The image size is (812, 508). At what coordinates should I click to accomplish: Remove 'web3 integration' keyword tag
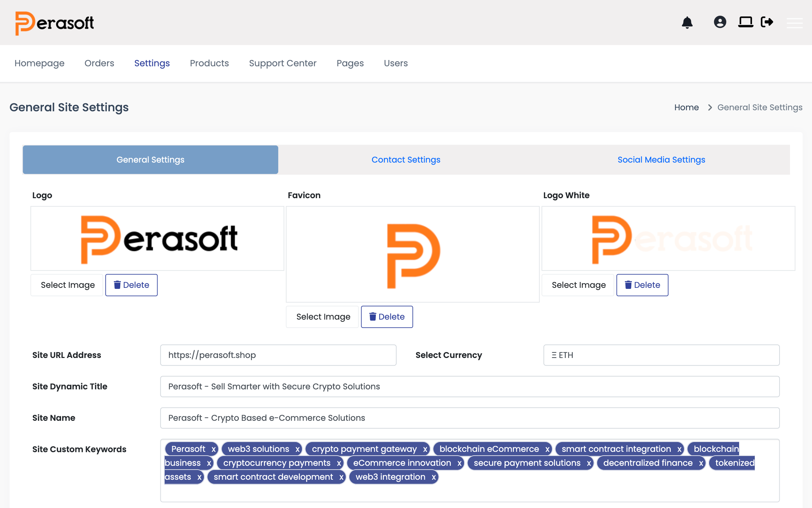tap(434, 477)
